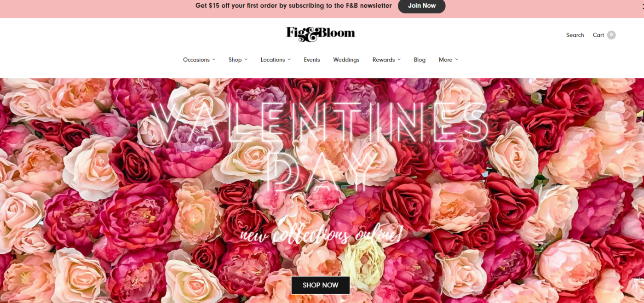Expand the Locations dropdown arrow
Screen dimensions: 644x303
point(289,59)
